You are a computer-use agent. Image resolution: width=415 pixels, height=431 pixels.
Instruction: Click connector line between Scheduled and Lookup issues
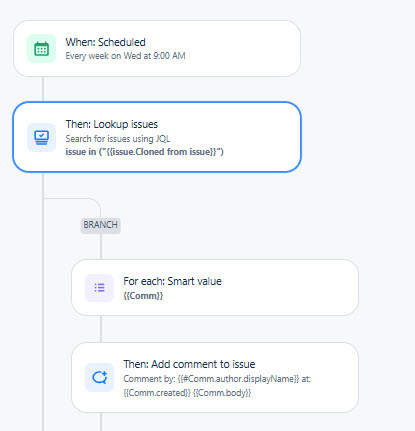click(x=43, y=89)
